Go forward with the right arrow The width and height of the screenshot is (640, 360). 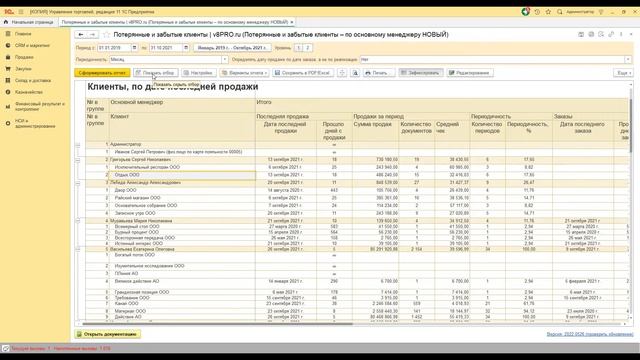click(x=93, y=35)
